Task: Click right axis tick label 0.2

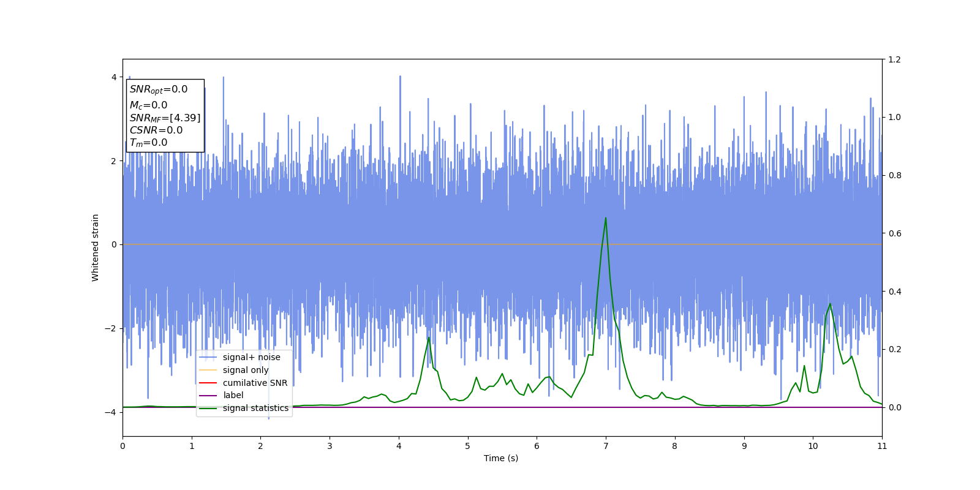Action: pos(894,350)
